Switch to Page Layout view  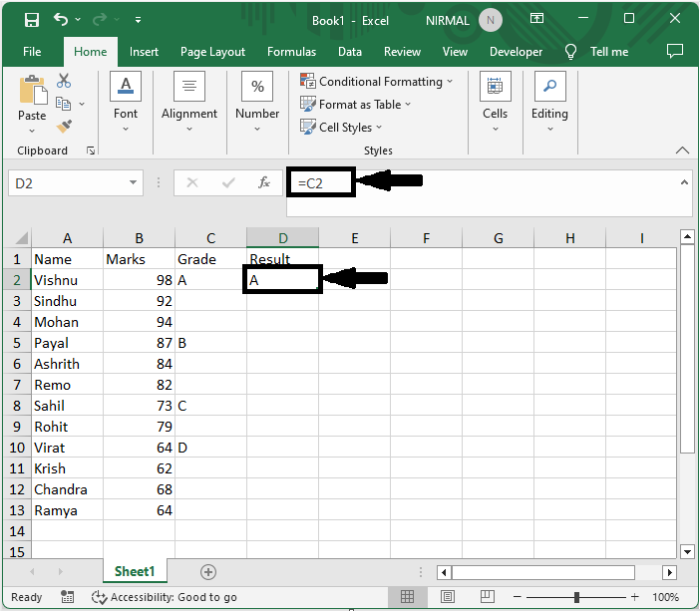[448, 597]
